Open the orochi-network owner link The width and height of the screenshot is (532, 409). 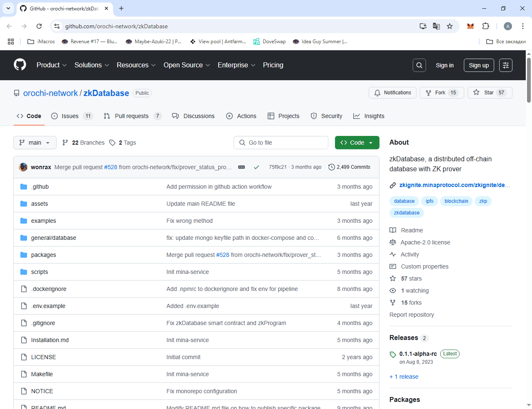click(50, 93)
